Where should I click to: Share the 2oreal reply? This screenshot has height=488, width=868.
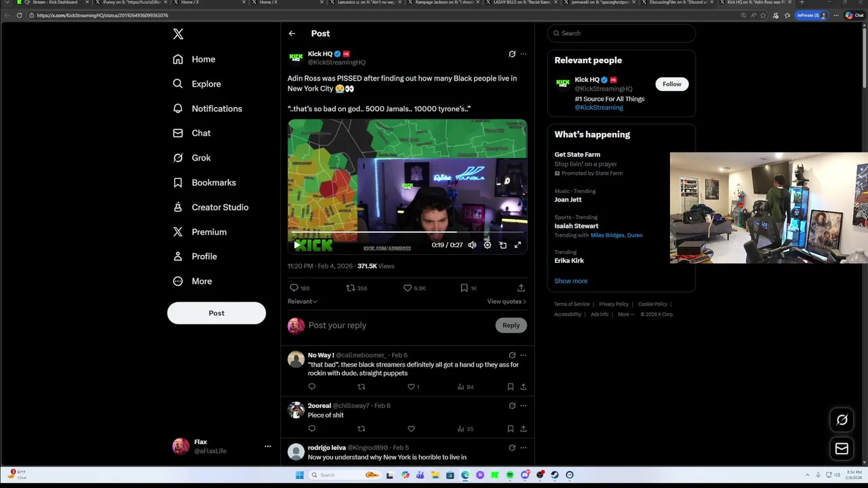523,429
